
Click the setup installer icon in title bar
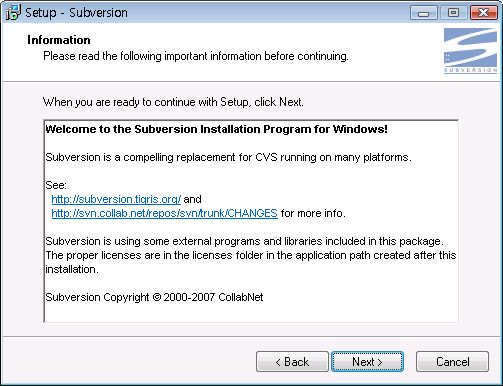coord(13,13)
